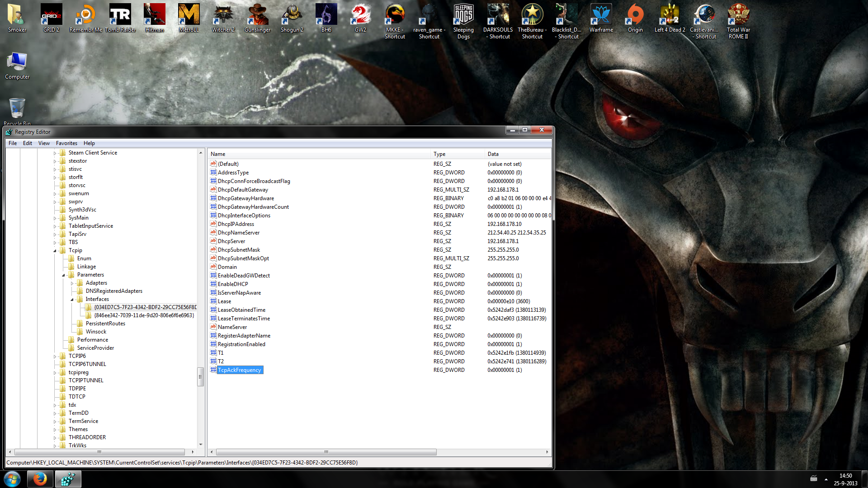The width and height of the screenshot is (868, 488).
Task: Open the Computer desktop icon
Action: [17, 66]
